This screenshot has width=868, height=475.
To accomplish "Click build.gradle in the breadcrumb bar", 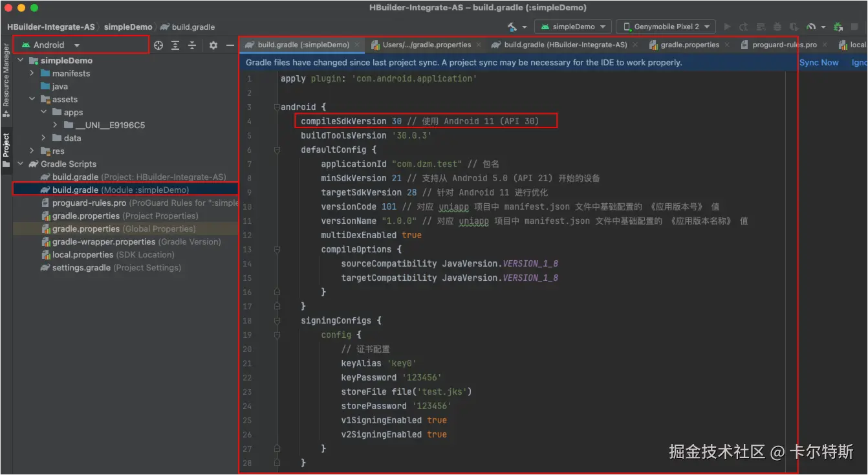I will pos(188,27).
